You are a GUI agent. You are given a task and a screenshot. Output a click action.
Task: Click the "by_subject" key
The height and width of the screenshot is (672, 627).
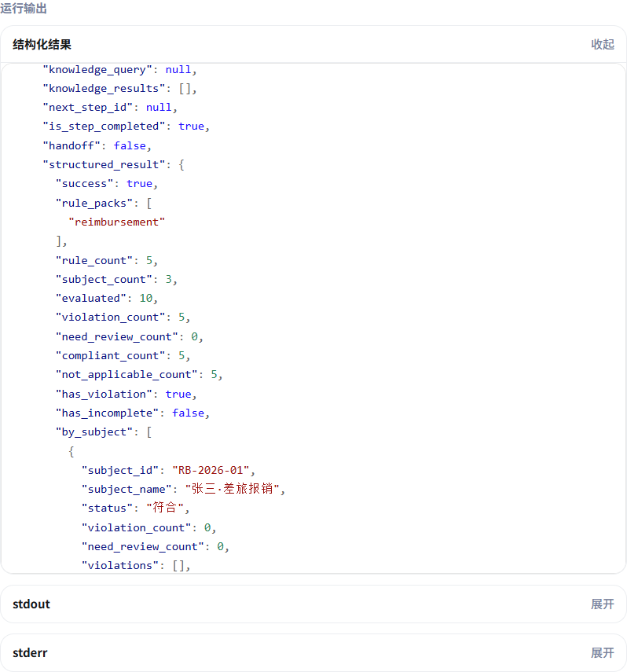pyautogui.click(x=94, y=432)
